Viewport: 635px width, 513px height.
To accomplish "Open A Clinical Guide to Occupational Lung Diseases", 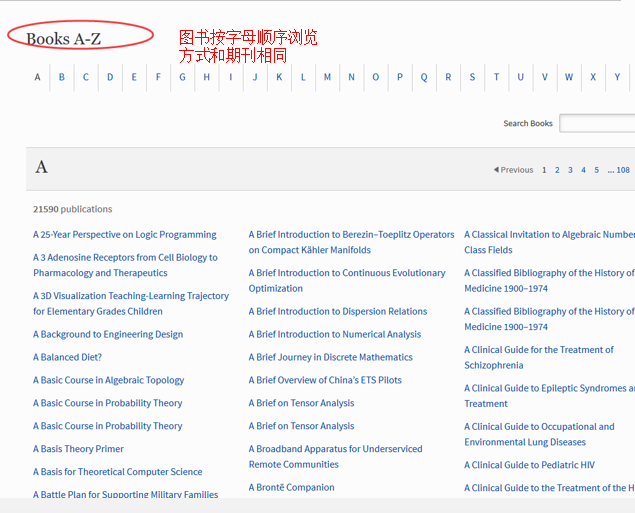I will 539,434.
